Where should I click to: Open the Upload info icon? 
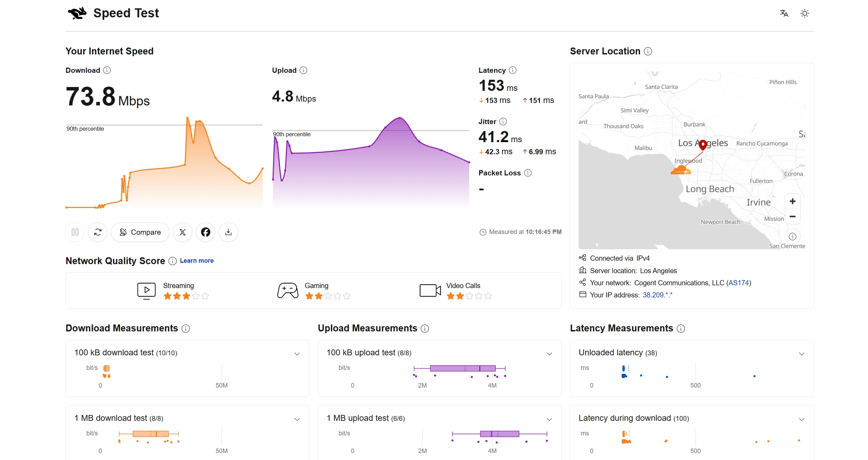tap(304, 70)
